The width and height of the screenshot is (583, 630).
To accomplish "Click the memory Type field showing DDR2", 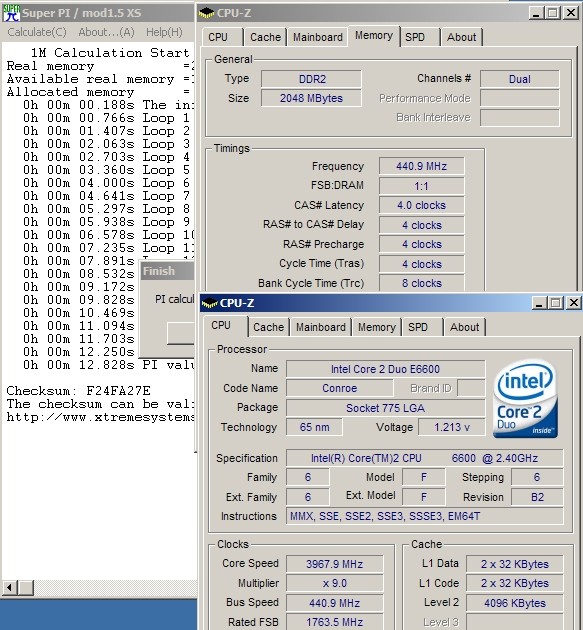I will coord(311,79).
